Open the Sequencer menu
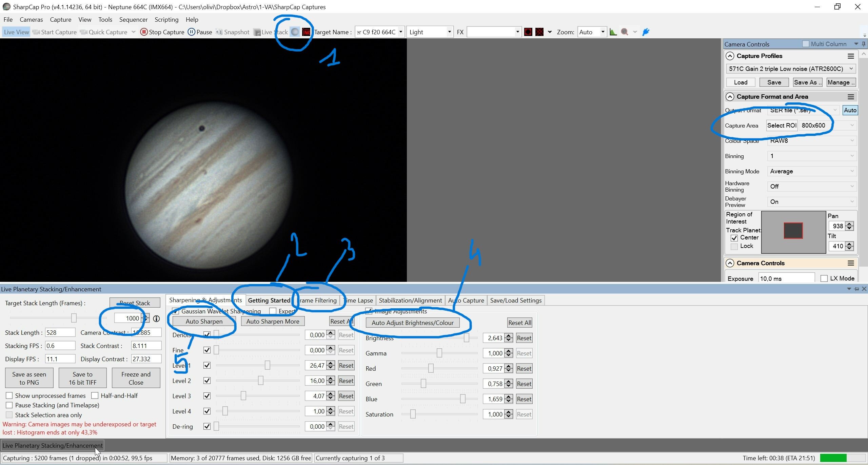The width and height of the screenshot is (868, 465). click(133, 19)
